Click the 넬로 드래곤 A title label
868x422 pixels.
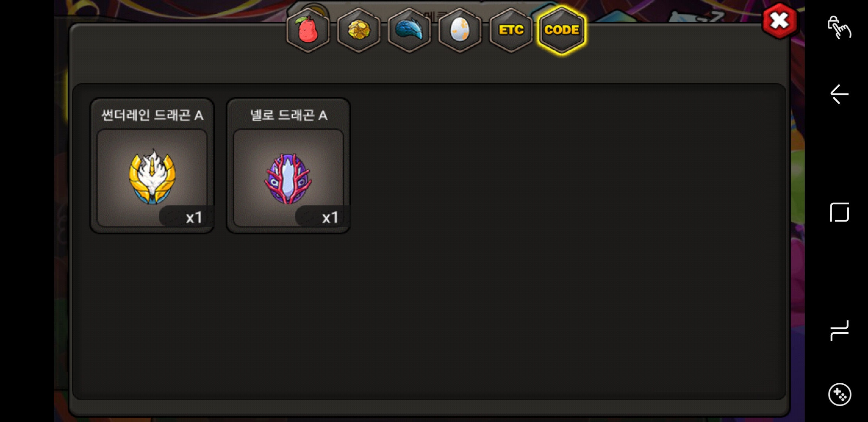[x=289, y=115]
